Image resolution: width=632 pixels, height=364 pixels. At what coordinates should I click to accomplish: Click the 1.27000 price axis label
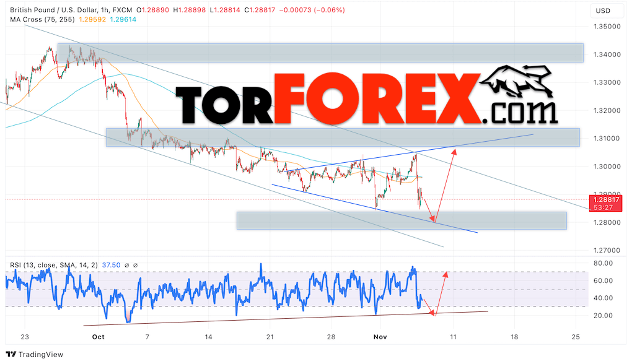pos(607,250)
